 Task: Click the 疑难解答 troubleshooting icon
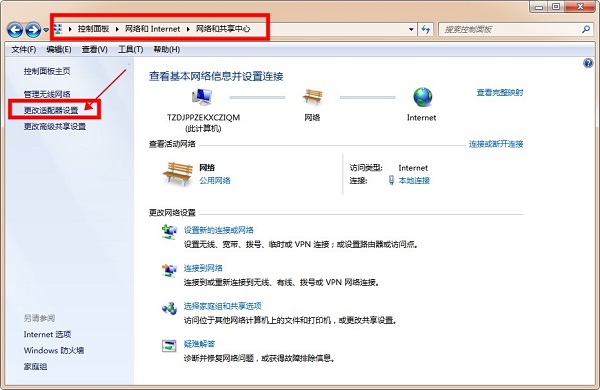click(x=169, y=346)
